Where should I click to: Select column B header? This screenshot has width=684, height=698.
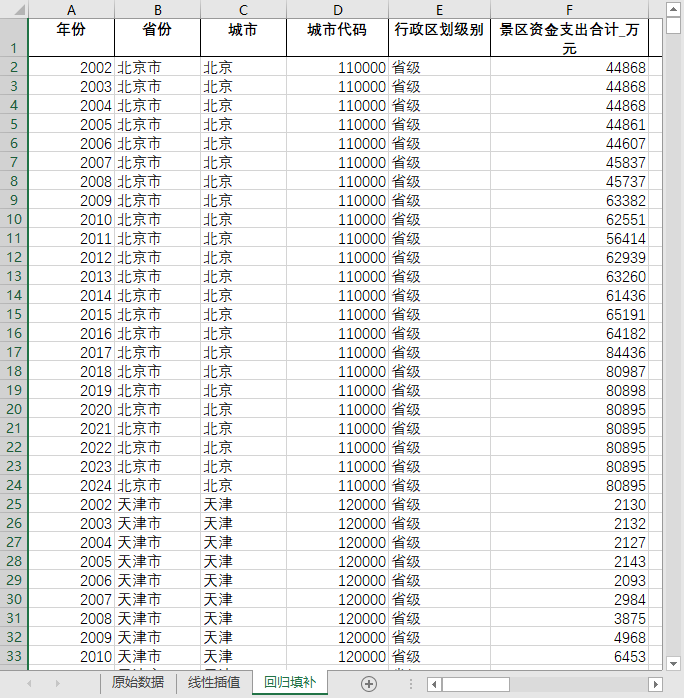point(158,9)
